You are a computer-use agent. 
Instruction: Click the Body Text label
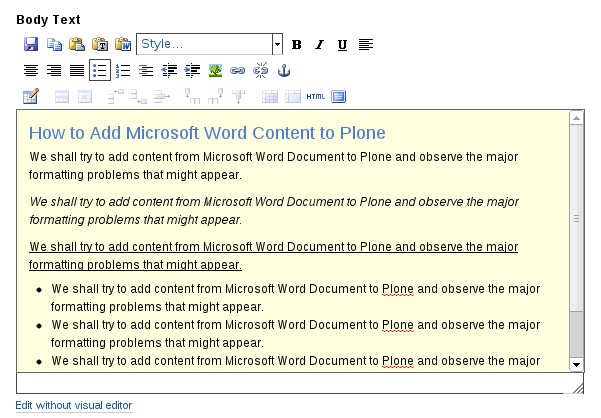click(x=48, y=20)
